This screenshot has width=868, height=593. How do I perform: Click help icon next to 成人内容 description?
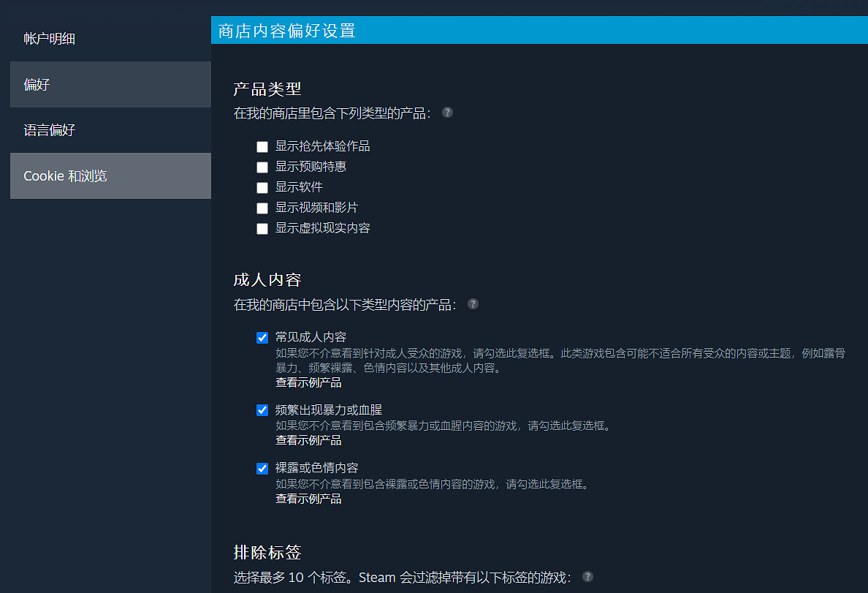(473, 303)
